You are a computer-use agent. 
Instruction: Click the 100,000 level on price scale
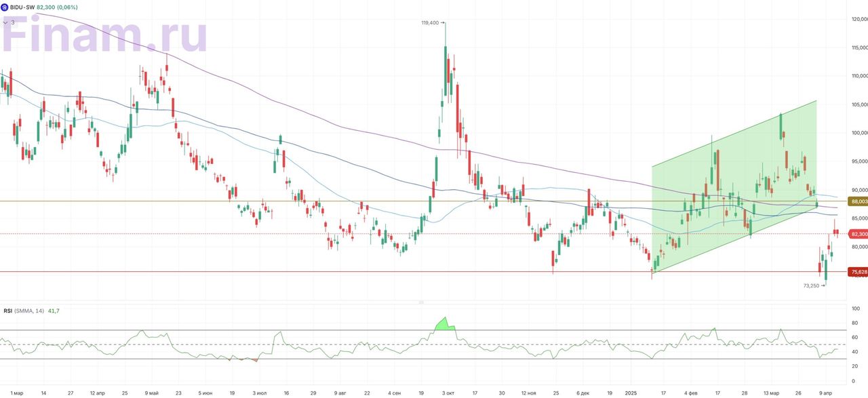click(x=859, y=133)
